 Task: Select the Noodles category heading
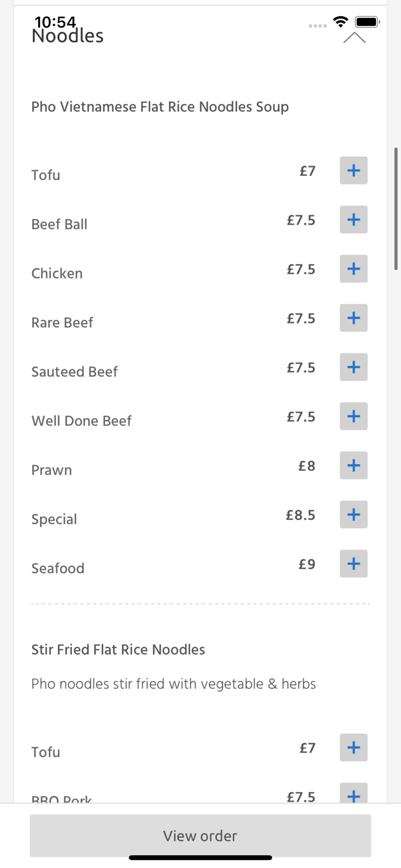(67, 35)
